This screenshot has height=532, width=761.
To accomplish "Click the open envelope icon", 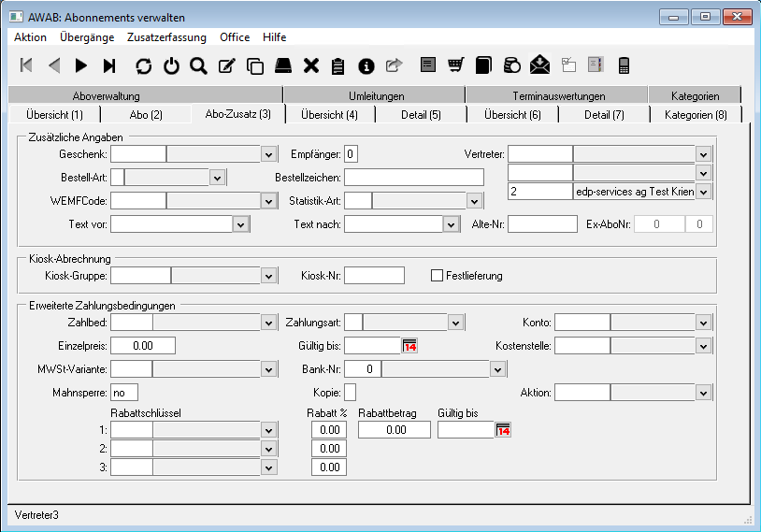I will click(539, 65).
